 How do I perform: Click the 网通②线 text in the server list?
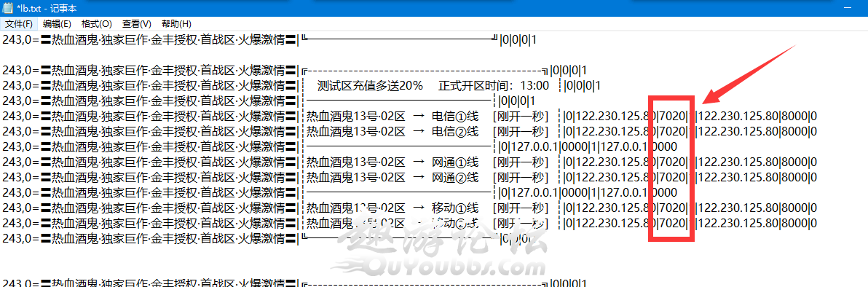click(x=455, y=177)
